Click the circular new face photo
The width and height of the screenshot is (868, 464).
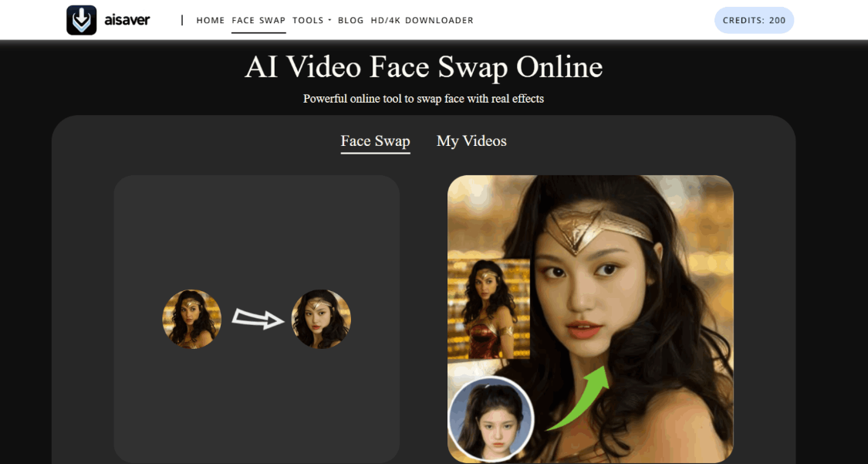(491, 418)
